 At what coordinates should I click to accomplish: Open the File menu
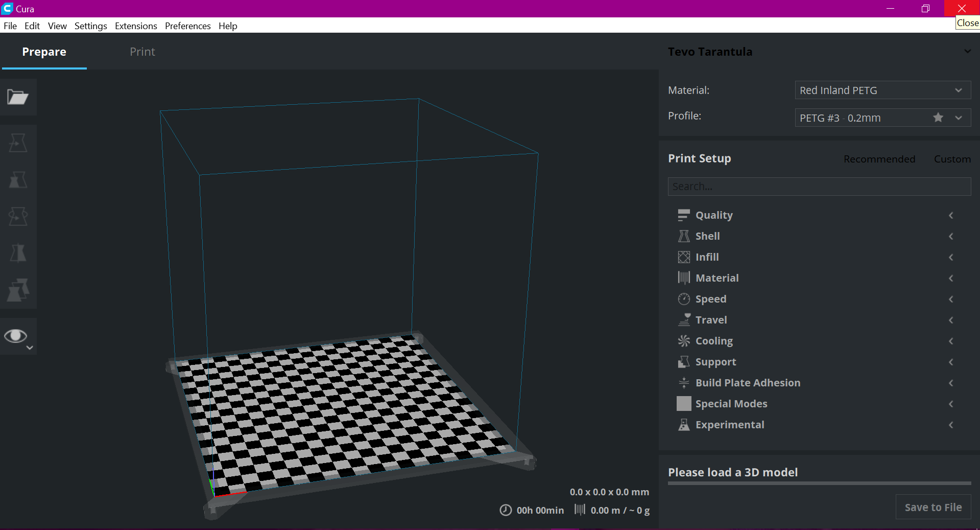click(10, 26)
